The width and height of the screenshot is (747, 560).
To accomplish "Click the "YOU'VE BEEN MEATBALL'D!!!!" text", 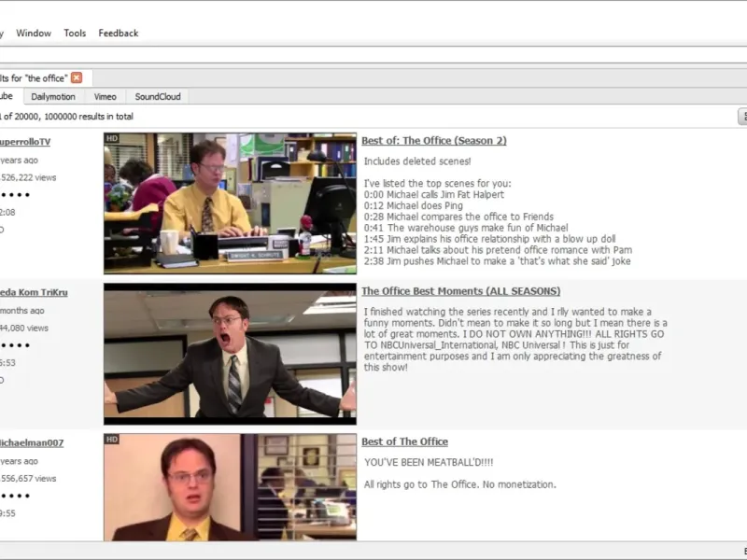I will tap(429, 462).
